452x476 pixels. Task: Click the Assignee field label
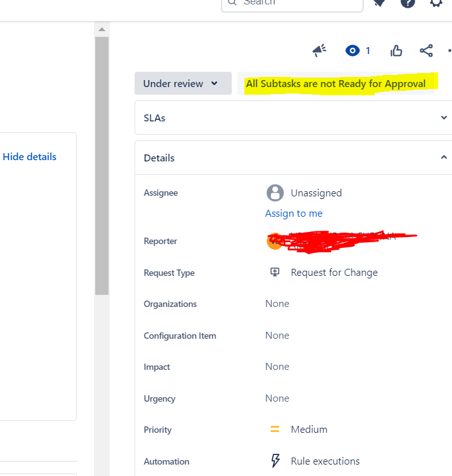161,193
